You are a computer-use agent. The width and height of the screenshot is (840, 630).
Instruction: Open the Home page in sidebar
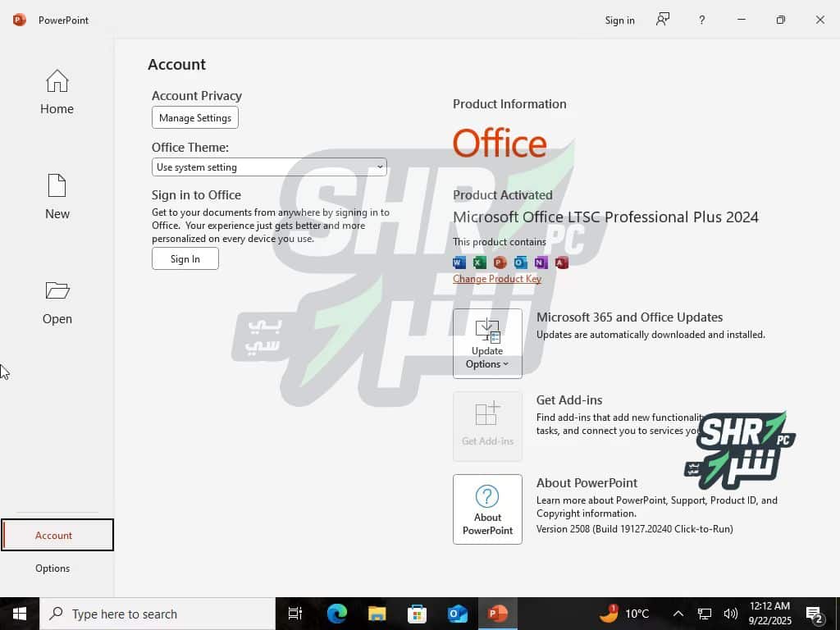coord(57,92)
